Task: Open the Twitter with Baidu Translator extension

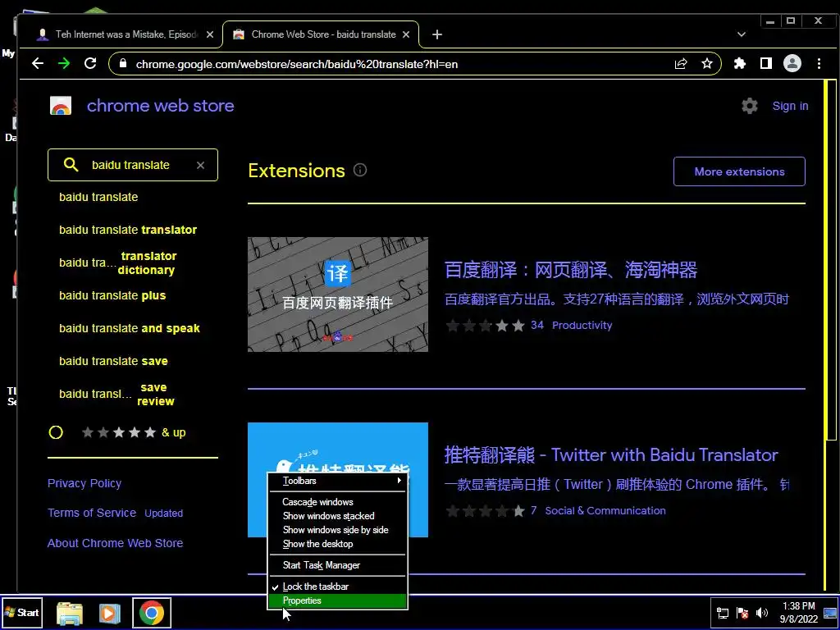Action: [611, 454]
